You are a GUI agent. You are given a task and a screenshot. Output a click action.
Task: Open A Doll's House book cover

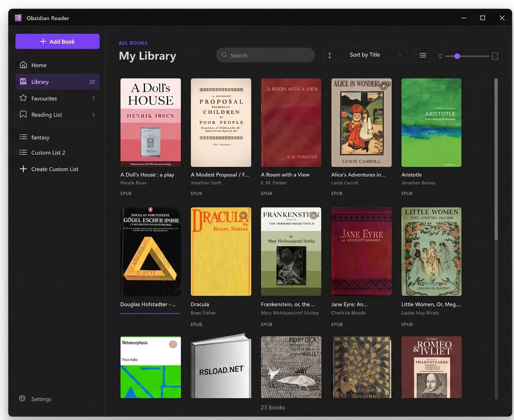pos(151,123)
